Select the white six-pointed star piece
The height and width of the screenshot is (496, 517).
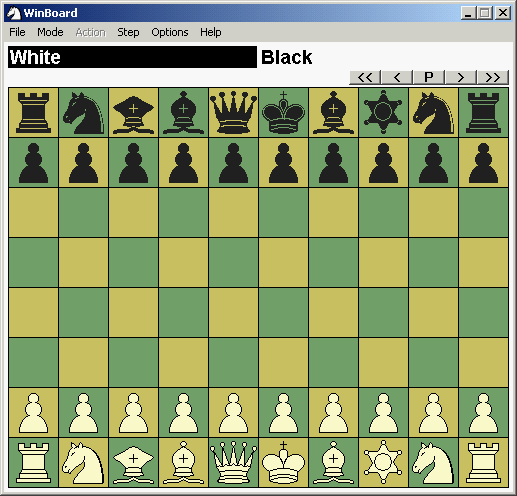[383, 463]
